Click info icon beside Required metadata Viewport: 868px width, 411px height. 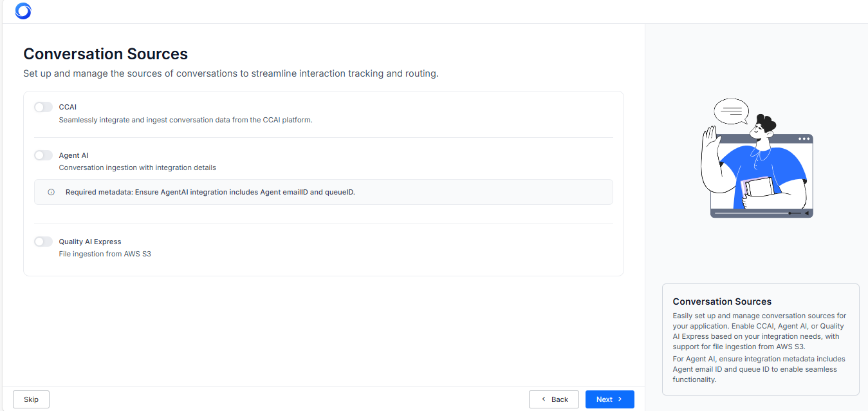tap(51, 192)
